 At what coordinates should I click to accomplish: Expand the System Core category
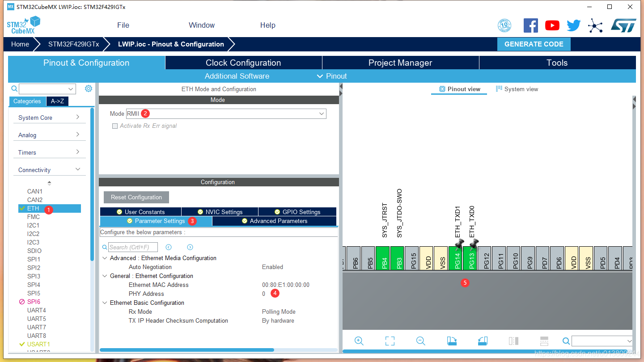click(49, 118)
